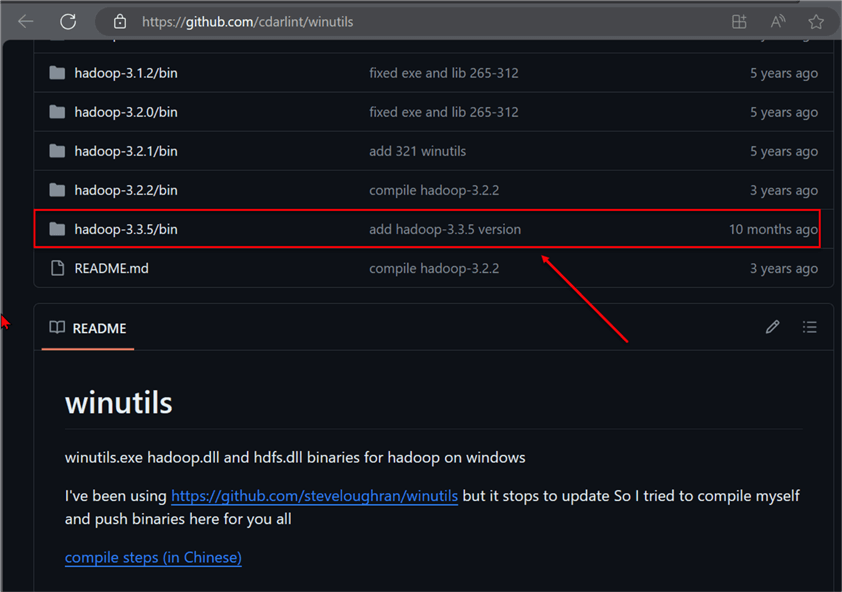The height and width of the screenshot is (592, 842).
Task: Open commit 'fixed exe and lib 265-312' for hadoop-3.1.2
Action: click(444, 73)
